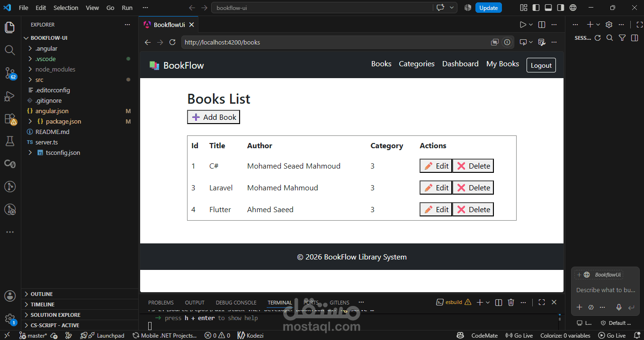The width and height of the screenshot is (644, 340).
Task: Kill the esbuild terminal with trash icon
Action: click(511, 302)
